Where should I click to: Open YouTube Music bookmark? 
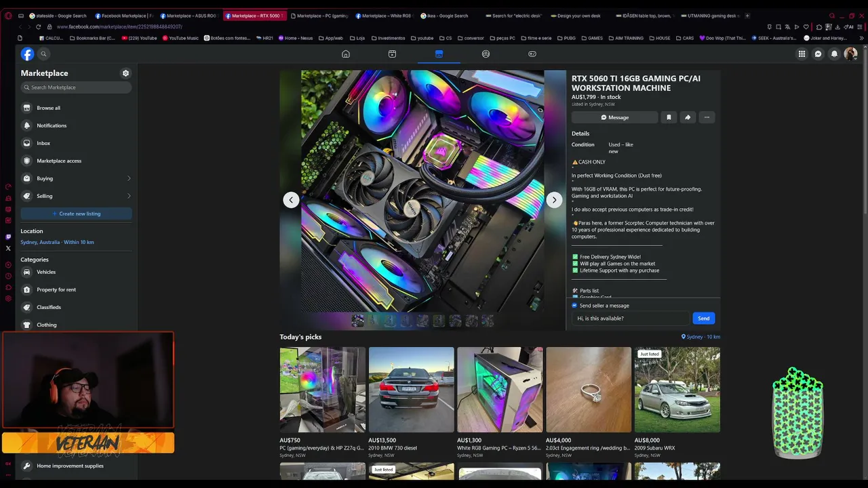[x=180, y=38]
